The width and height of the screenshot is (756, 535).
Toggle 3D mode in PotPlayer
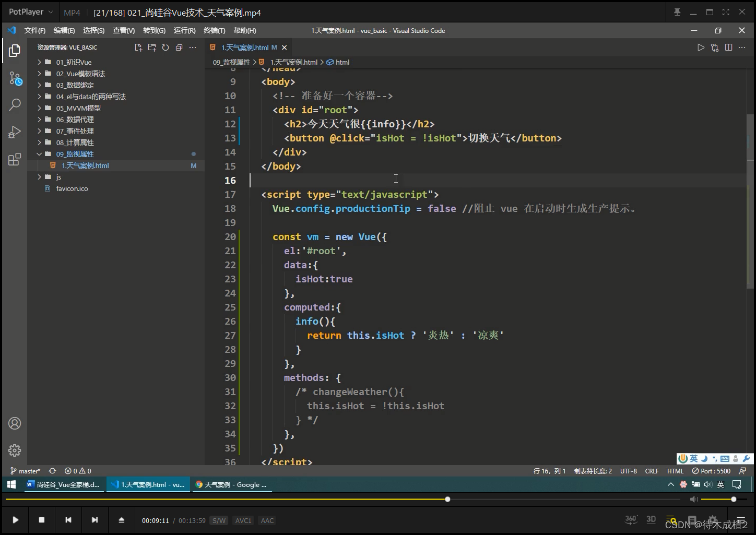click(x=651, y=519)
